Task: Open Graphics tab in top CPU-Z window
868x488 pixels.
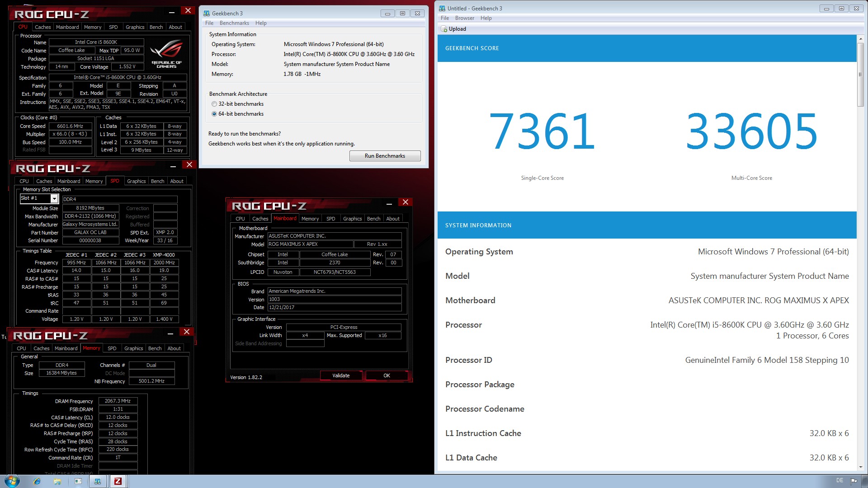Action: click(x=135, y=27)
